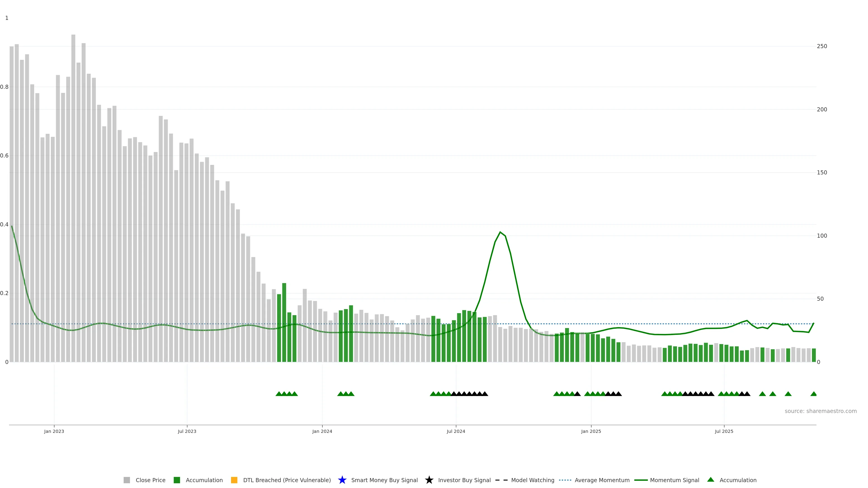This screenshot has height=488, width=868.
Task: Click the green Accumulation square legend icon
Action: (177, 480)
